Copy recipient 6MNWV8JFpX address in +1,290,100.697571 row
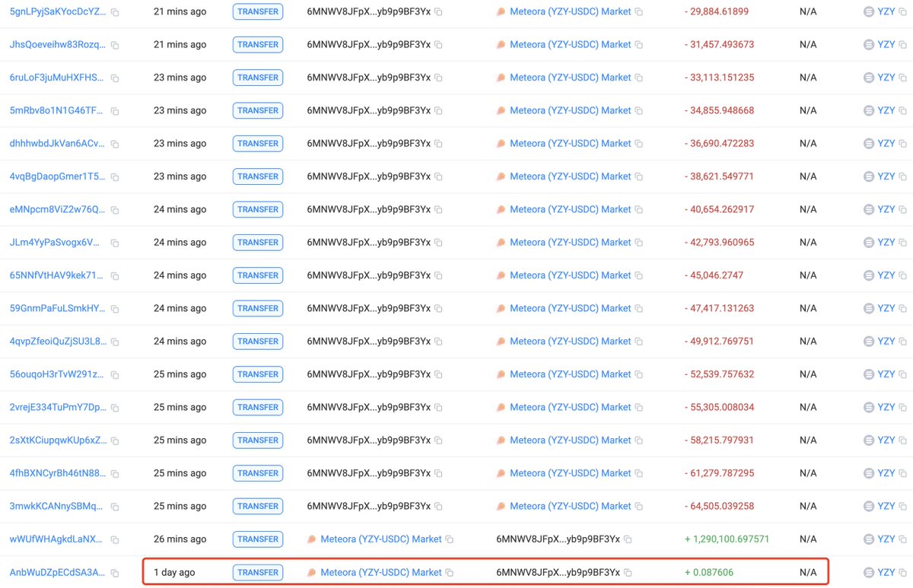913x588 pixels. tap(628, 539)
